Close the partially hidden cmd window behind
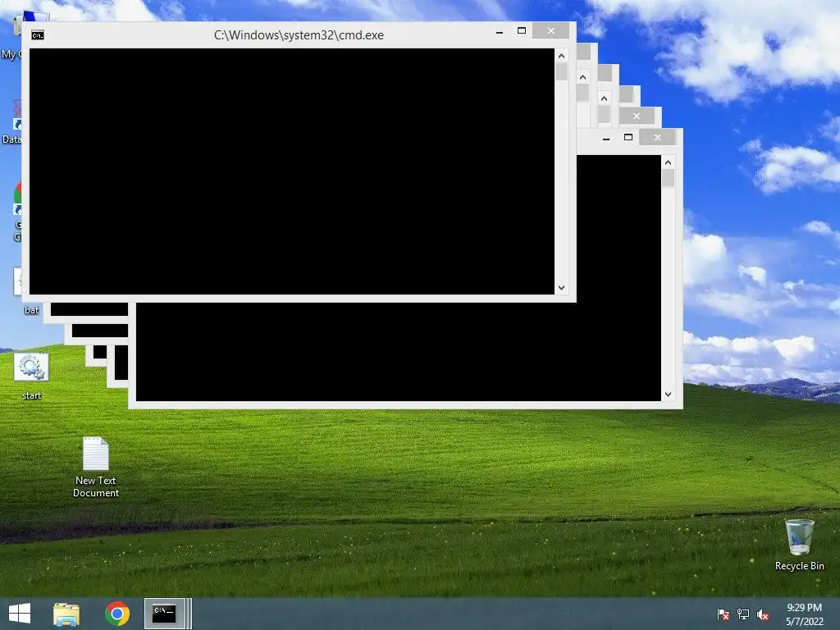Viewport: 840px width, 630px height. tap(637, 116)
